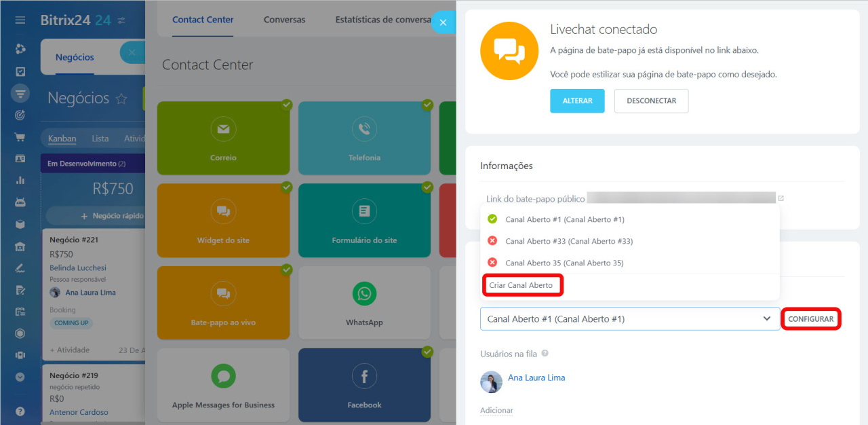Open contact Antenor Cardoso
The width and height of the screenshot is (868, 425).
pyautogui.click(x=79, y=412)
